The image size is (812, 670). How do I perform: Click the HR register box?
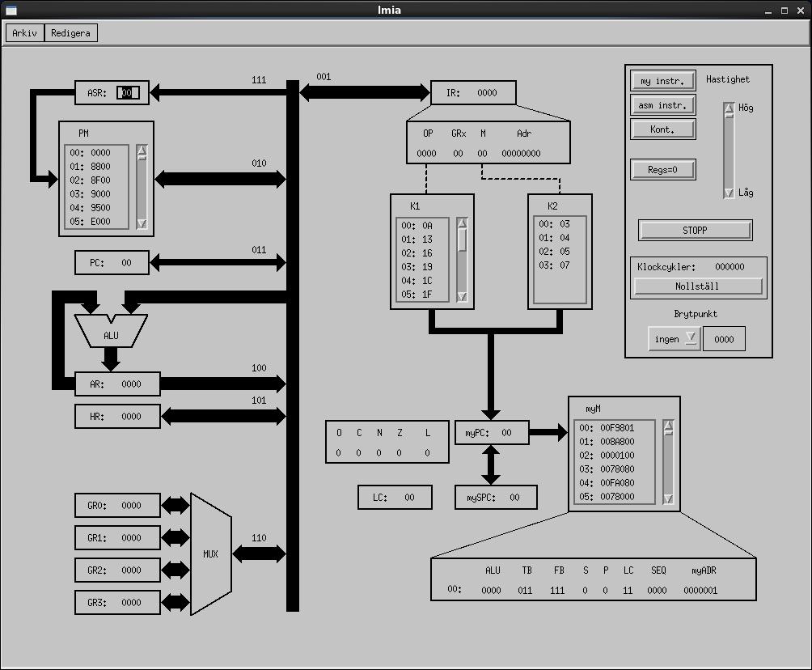point(117,416)
